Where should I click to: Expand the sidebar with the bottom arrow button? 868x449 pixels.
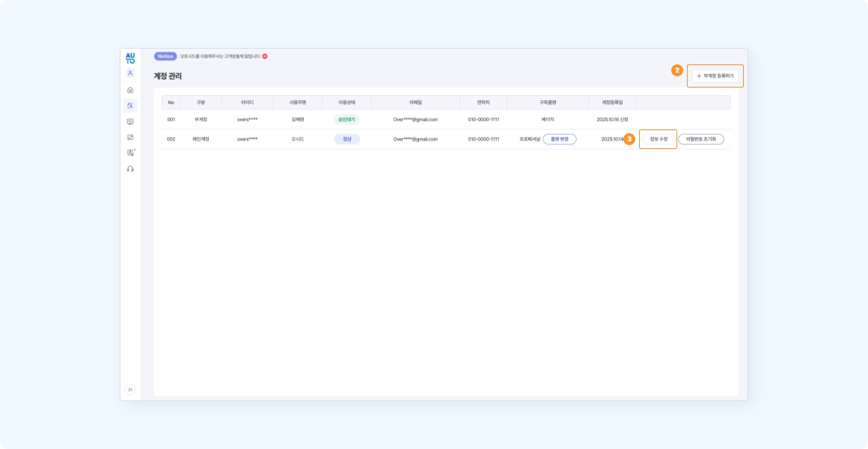130,389
